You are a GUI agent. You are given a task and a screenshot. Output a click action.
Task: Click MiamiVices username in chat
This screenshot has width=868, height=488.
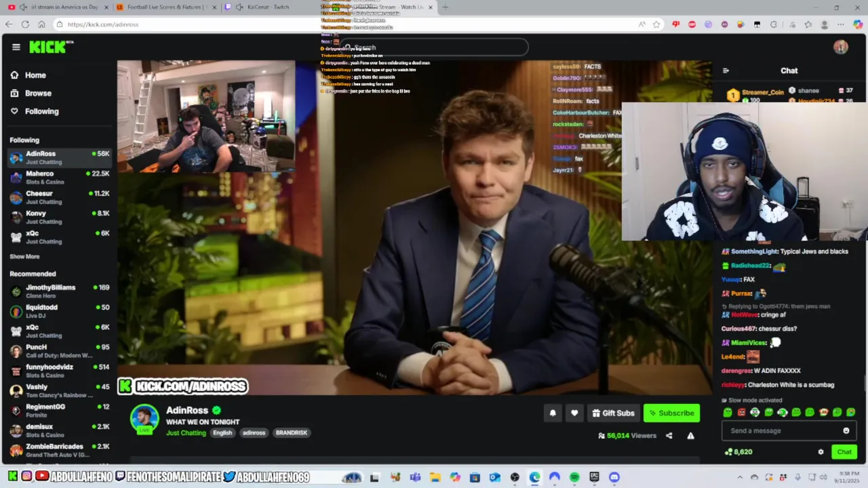(x=749, y=343)
